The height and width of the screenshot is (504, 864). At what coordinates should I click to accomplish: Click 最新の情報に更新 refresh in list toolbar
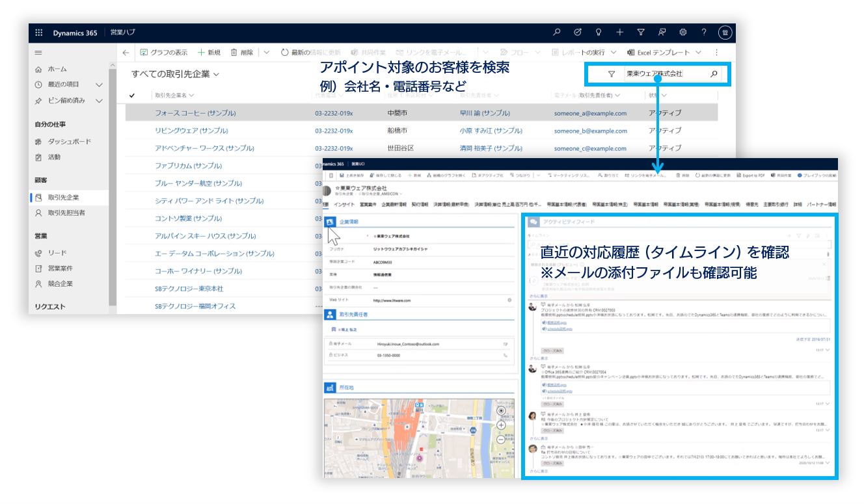pyautogui.click(x=311, y=53)
